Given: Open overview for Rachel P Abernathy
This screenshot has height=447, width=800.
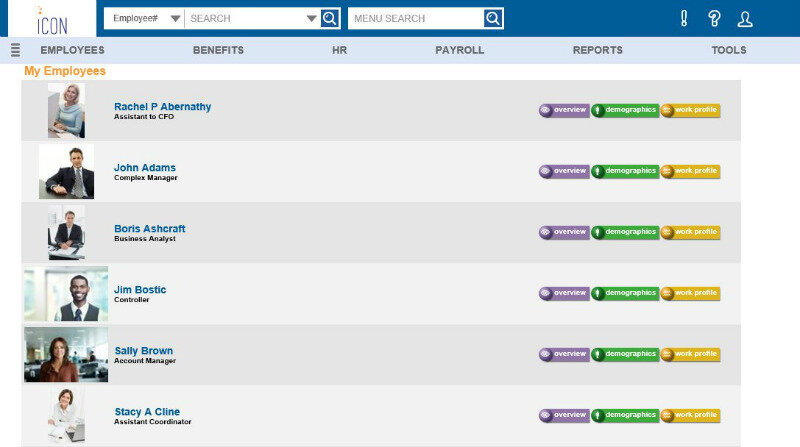Looking at the screenshot, I should pos(564,110).
